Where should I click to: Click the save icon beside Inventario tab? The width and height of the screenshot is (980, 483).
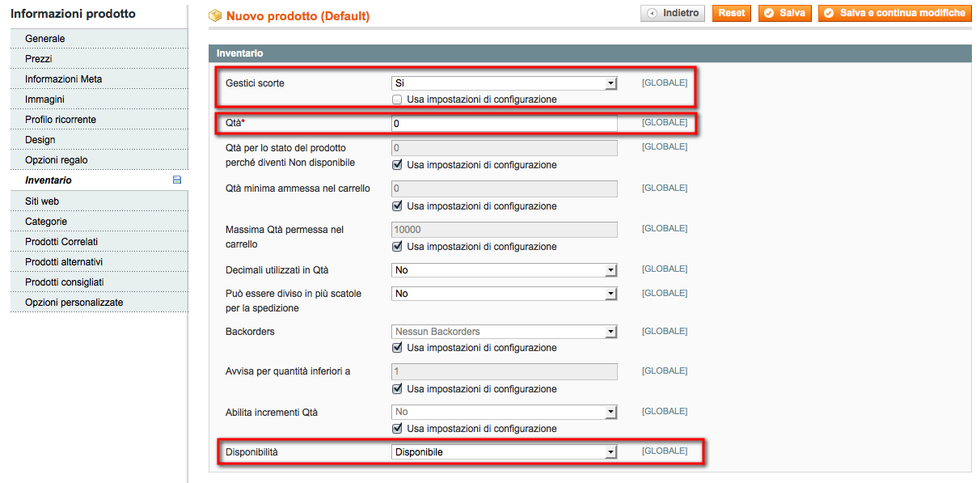177,180
